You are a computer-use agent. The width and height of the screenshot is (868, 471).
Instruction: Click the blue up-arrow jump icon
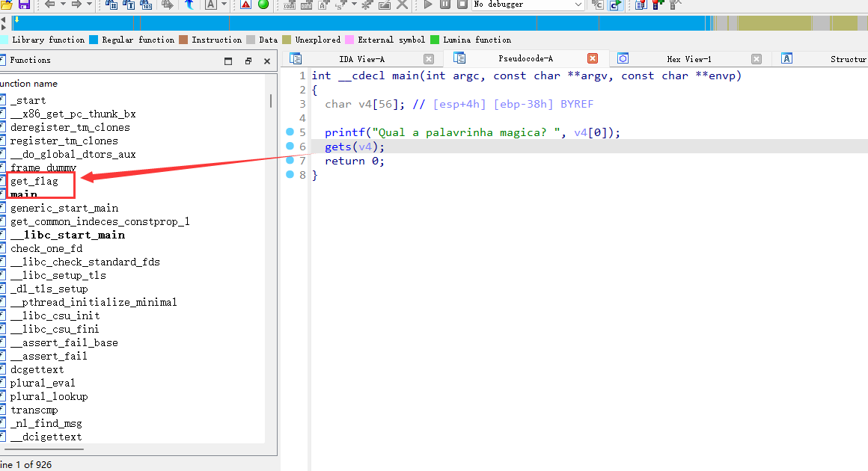[189, 4]
